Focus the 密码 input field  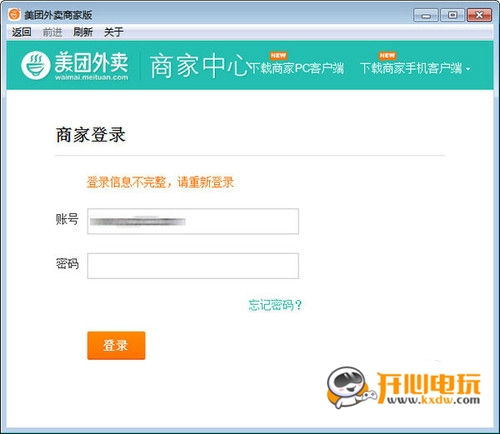[x=193, y=266]
